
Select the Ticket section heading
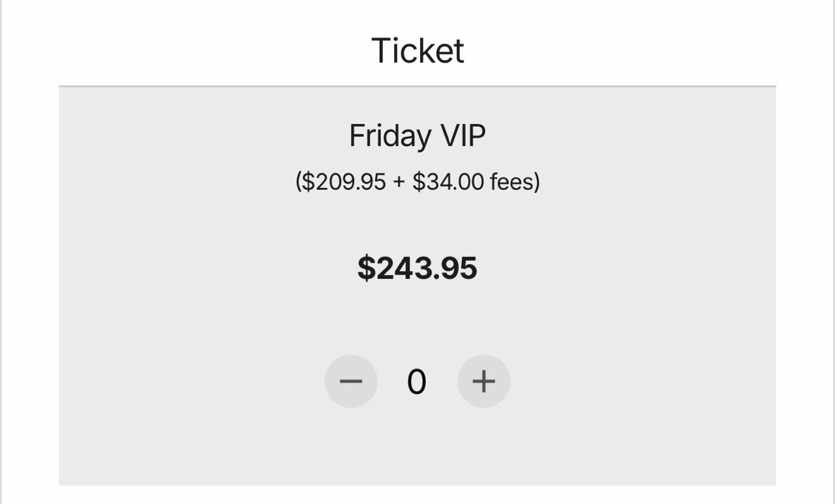(417, 50)
